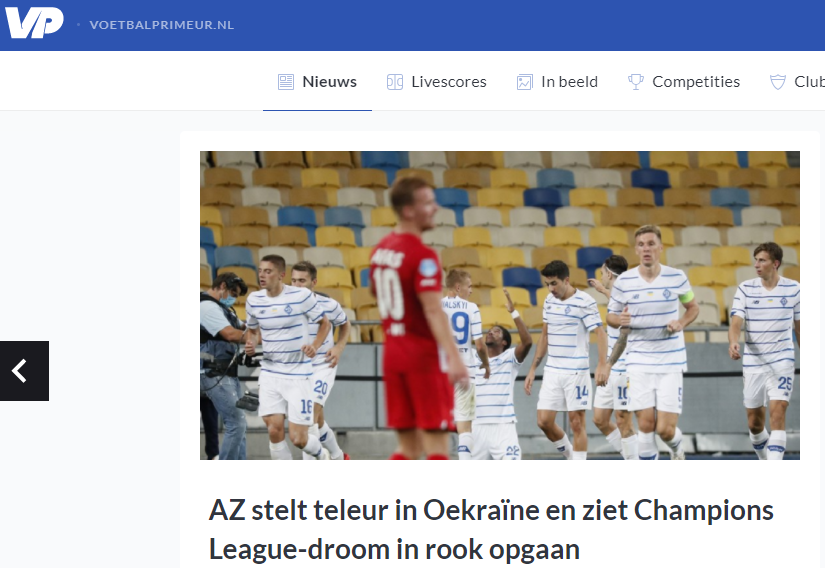Open the Livescores section
The image size is (825, 568).
tap(449, 82)
